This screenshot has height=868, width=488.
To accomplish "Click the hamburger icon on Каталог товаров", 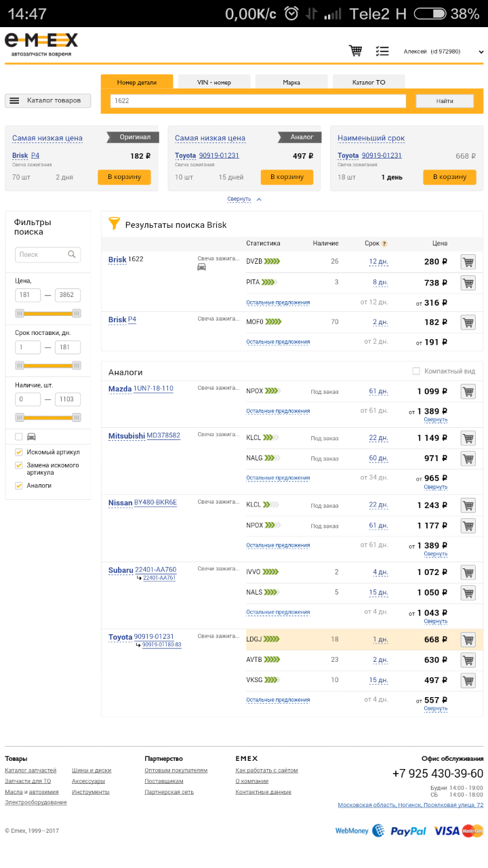I will [x=14, y=100].
